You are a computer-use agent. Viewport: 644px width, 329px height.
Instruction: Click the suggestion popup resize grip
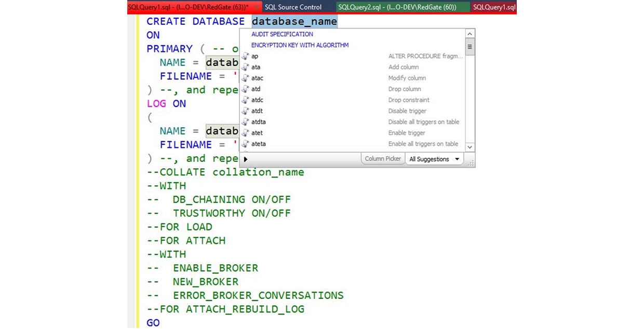471,162
